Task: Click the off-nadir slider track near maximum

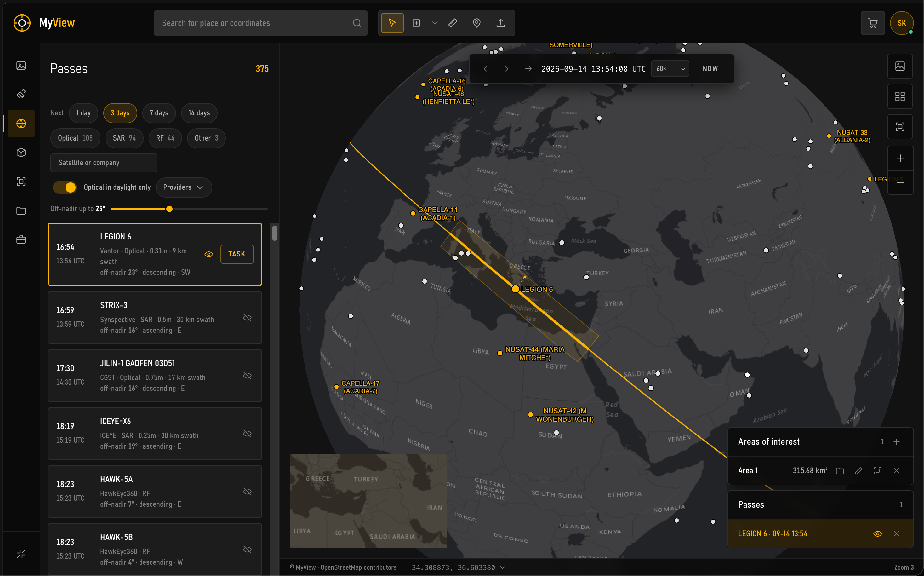Action: pos(265,209)
